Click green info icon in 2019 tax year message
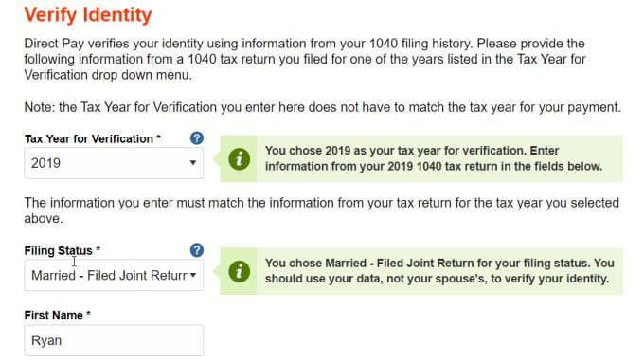 click(x=239, y=158)
